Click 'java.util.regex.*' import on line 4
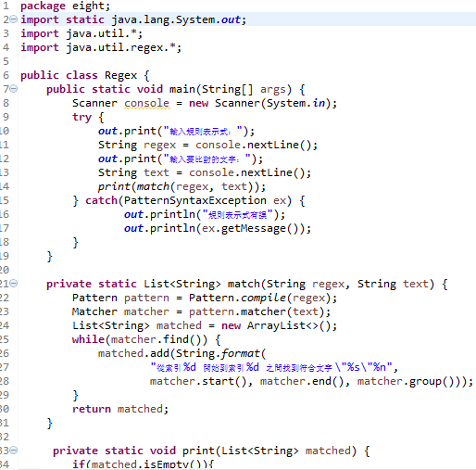 click(120, 47)
